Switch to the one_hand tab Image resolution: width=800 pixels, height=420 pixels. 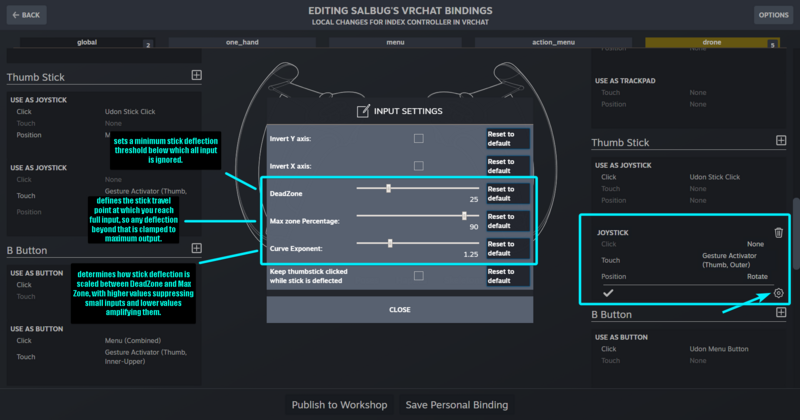pos(242,42)
